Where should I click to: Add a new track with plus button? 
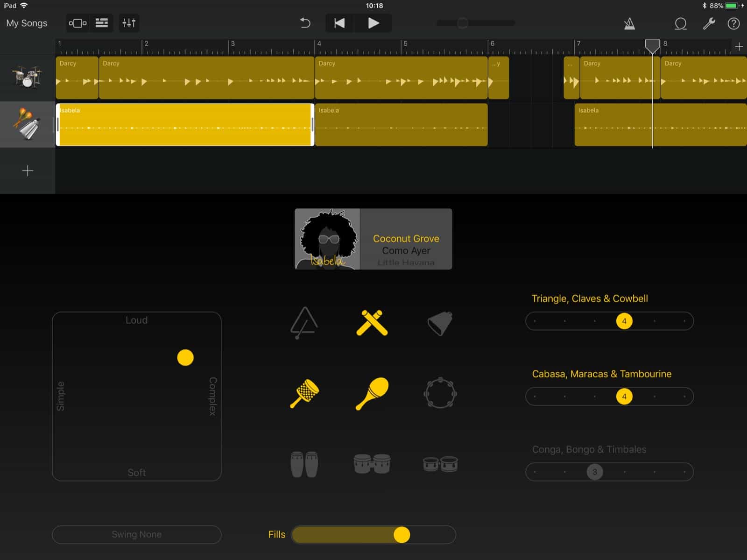click(x=28, y=171)
